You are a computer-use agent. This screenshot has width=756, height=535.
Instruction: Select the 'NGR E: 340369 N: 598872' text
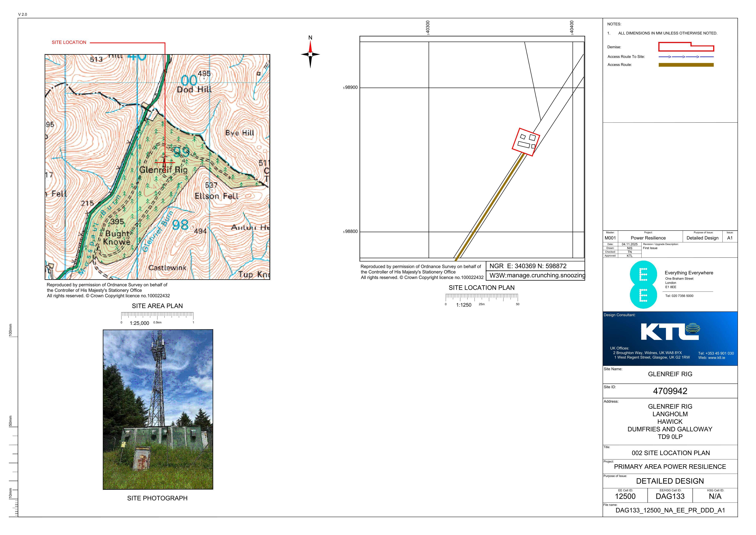tap(528, 266)
